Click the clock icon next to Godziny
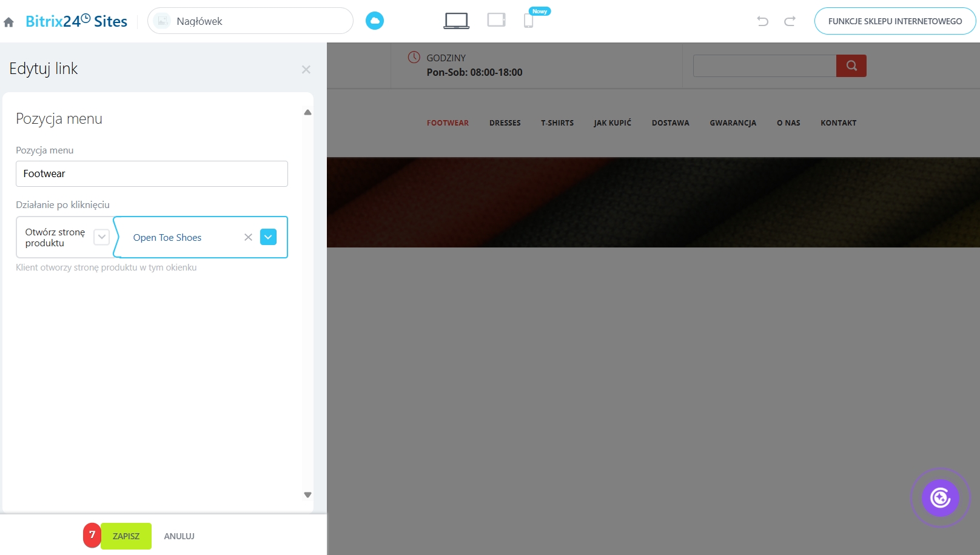 (414, 57)
